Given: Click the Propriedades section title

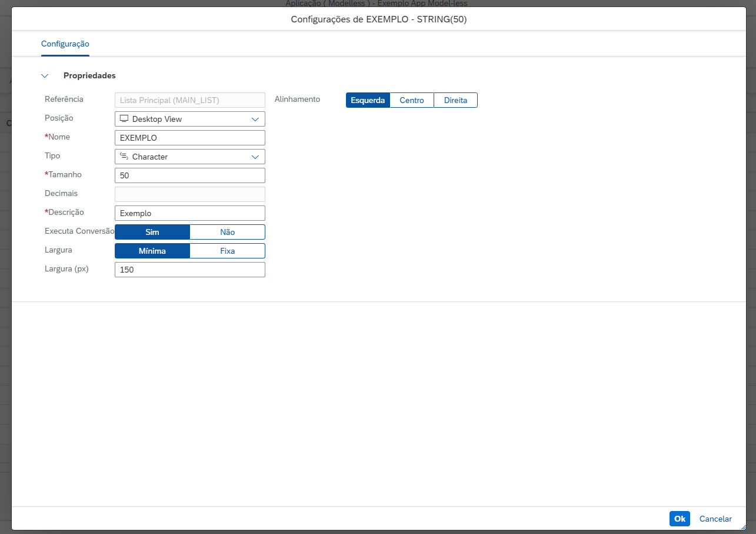Looking at the screenshot, I should (89, 76).
